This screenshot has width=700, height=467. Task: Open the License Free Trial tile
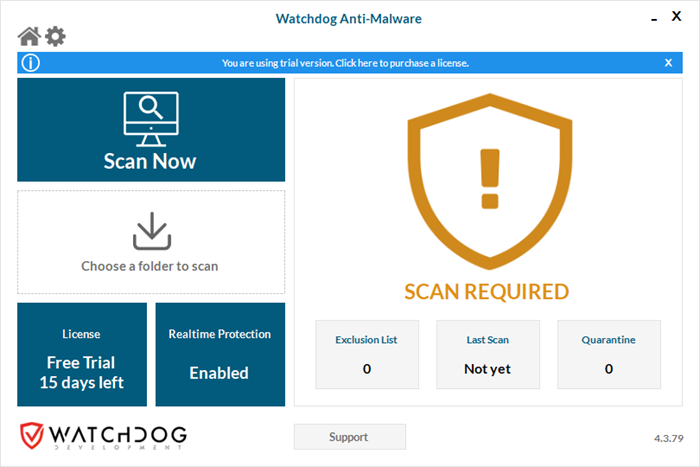[82, 354]
